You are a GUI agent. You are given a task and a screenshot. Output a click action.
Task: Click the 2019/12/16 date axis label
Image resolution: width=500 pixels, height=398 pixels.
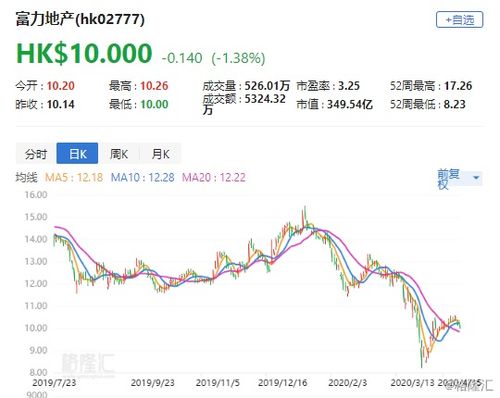click(283, 383)
